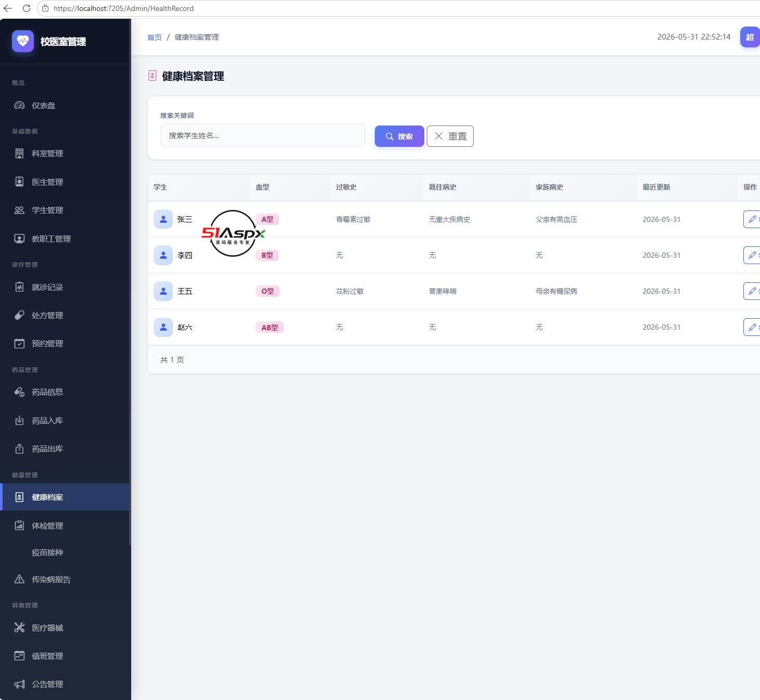Click the doctor management badge icon
The height and width of the screenshot is (700, 760).
tap(19, 182)
